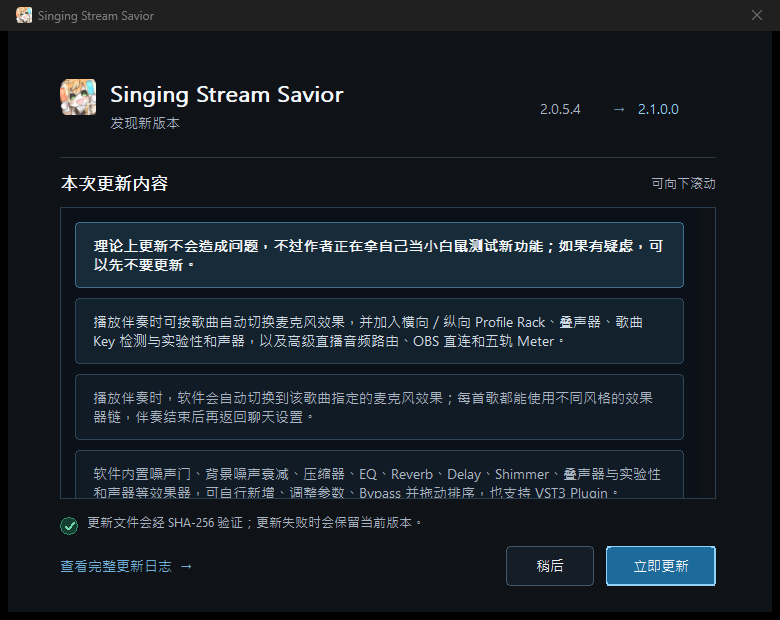The width and height of the screenshot is (780, 620).
Task: Click the 稍后 later button
Action: (550, 566)
